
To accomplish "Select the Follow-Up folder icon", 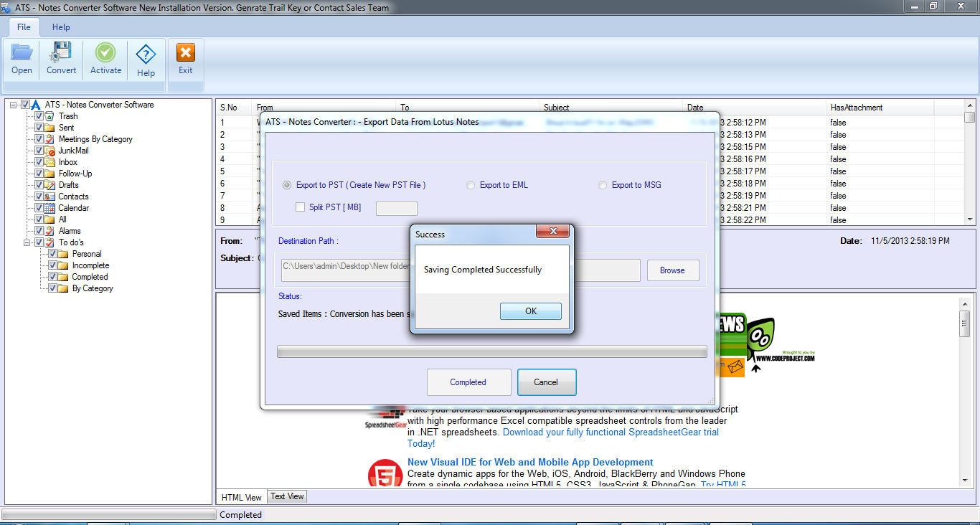I will pos(50,174).
